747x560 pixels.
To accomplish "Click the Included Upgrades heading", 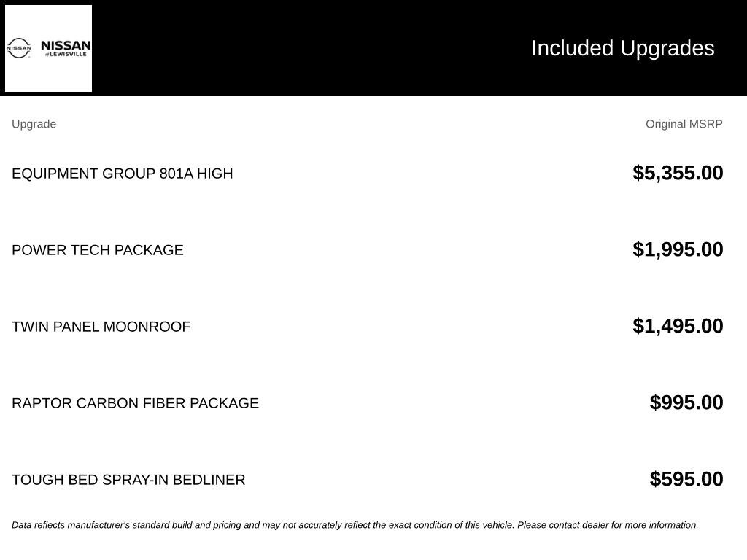I will [623, 48].
